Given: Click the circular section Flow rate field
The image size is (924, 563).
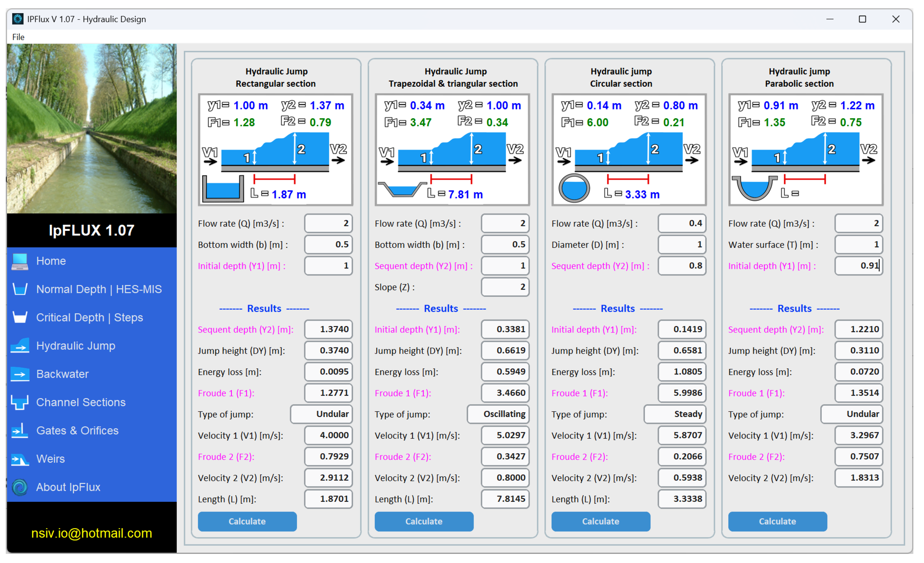Looking at the screenshot, I should coord(682,223).
